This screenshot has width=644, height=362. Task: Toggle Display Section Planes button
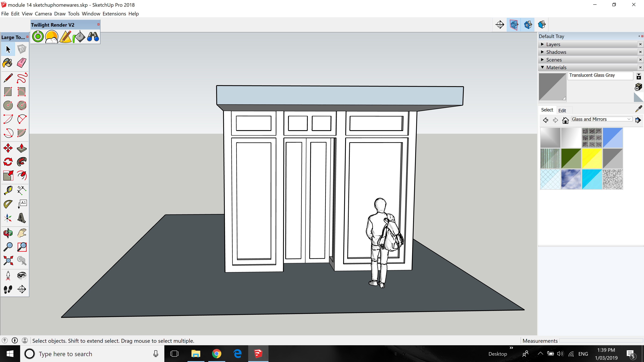coord(514,24)
